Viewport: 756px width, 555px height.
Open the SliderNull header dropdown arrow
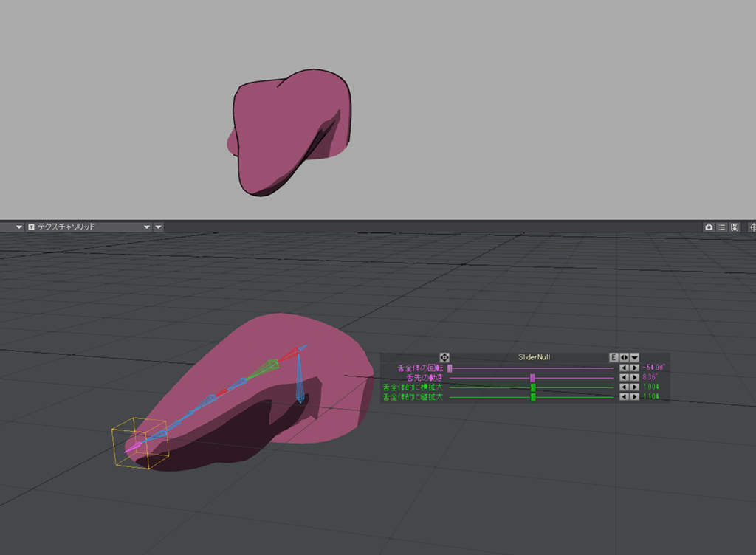click(634, 357)
